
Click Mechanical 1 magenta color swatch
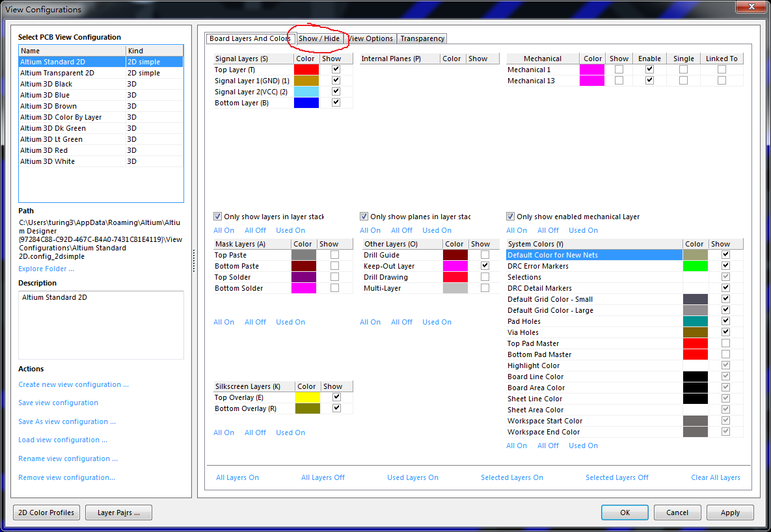592,70
